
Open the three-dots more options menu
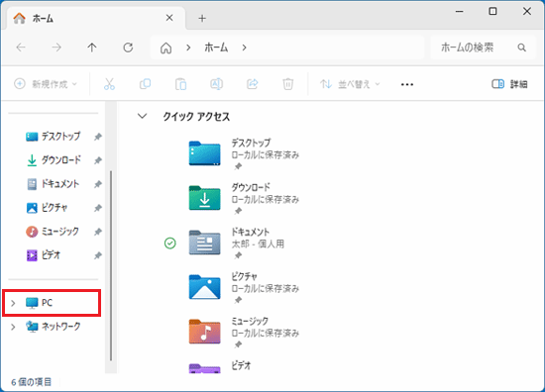point(407,84)
